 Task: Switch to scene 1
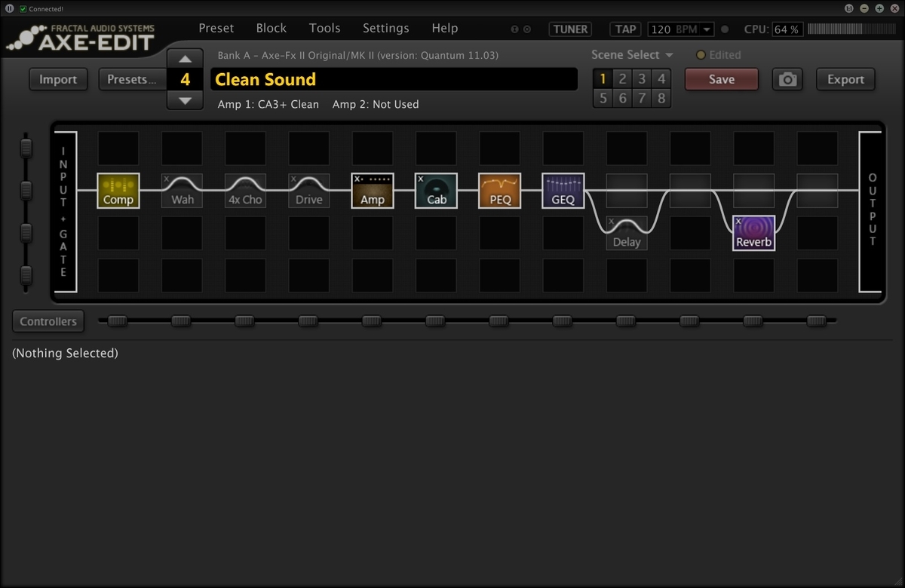point(603,78)
